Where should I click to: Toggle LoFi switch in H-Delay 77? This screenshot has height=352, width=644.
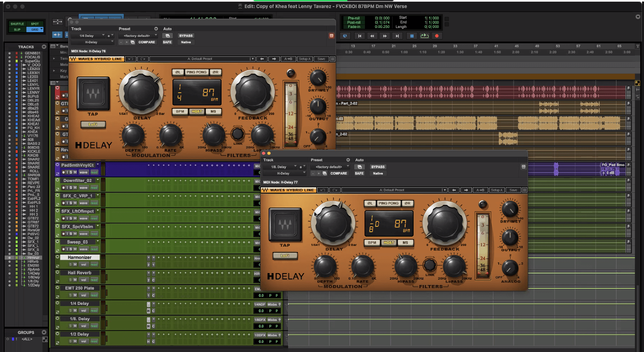coord(285,255)
